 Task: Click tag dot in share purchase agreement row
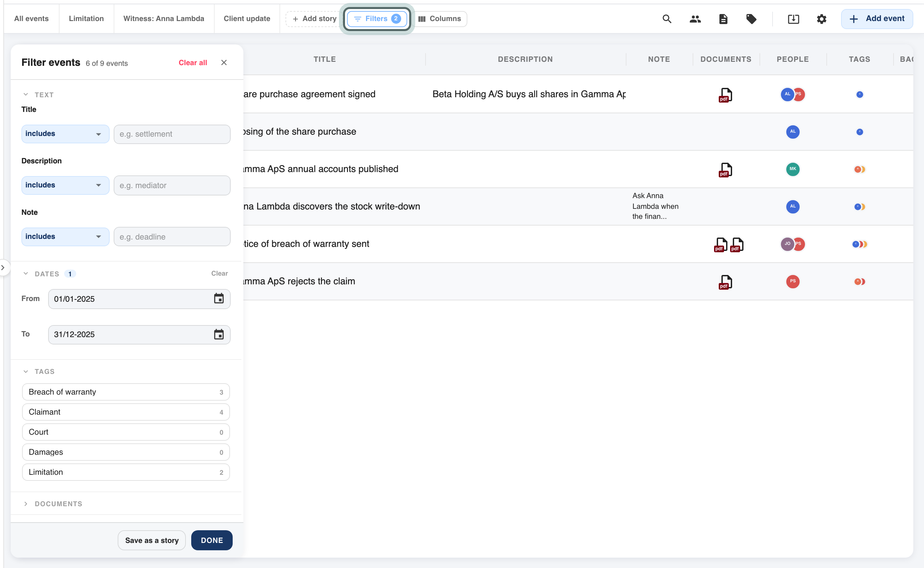click(859, 94)
